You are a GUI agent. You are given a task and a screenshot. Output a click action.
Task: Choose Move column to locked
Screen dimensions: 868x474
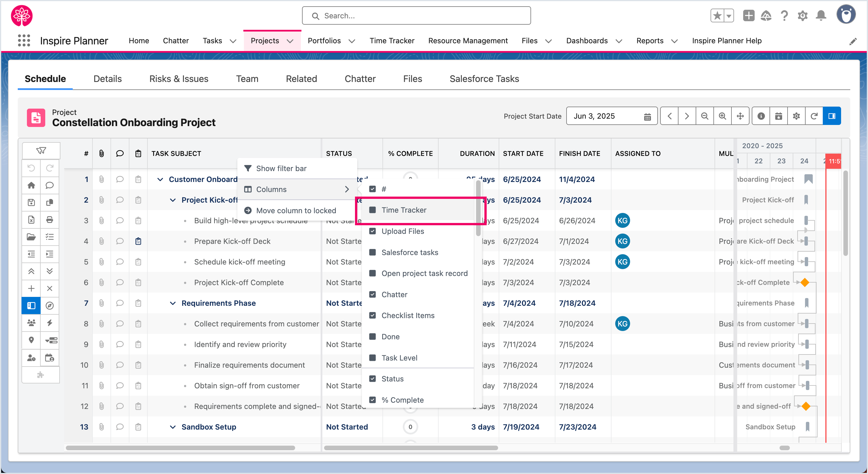coord(297,211)
